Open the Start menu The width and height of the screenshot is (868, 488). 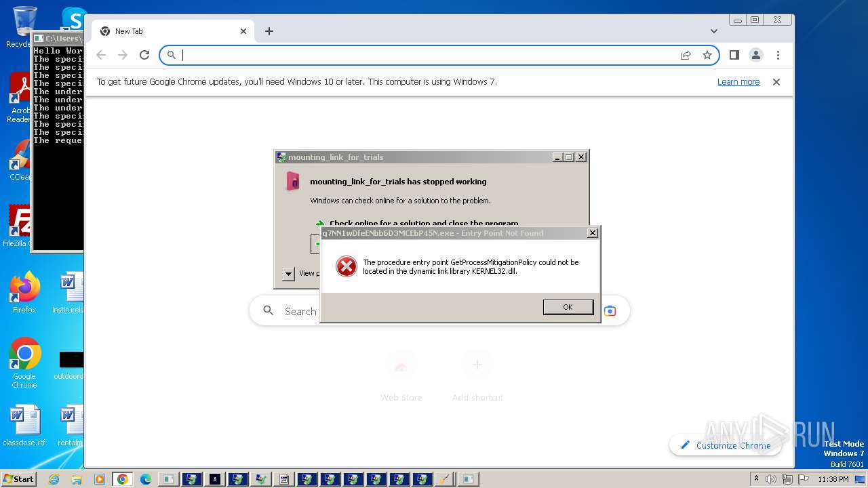tap(18, 479)
